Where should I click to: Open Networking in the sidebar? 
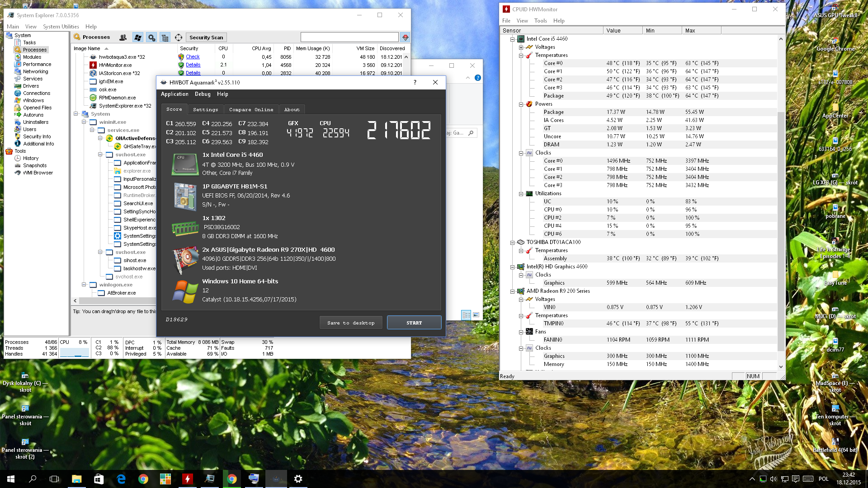point(35,71)
